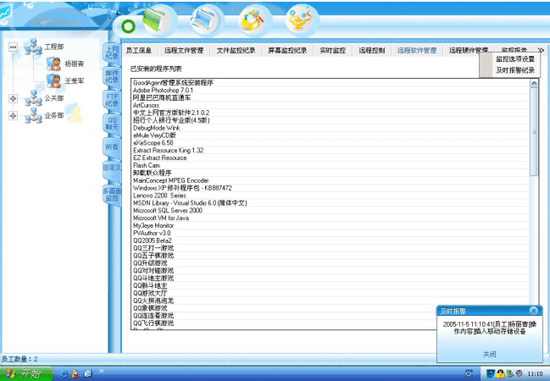
Task: Switch to the 实时监控 tab
Action: (x=333, y=51)
